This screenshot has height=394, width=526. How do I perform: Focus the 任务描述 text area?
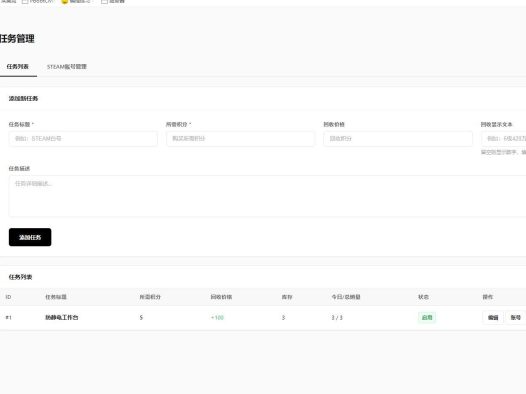[x=267, y=196]
